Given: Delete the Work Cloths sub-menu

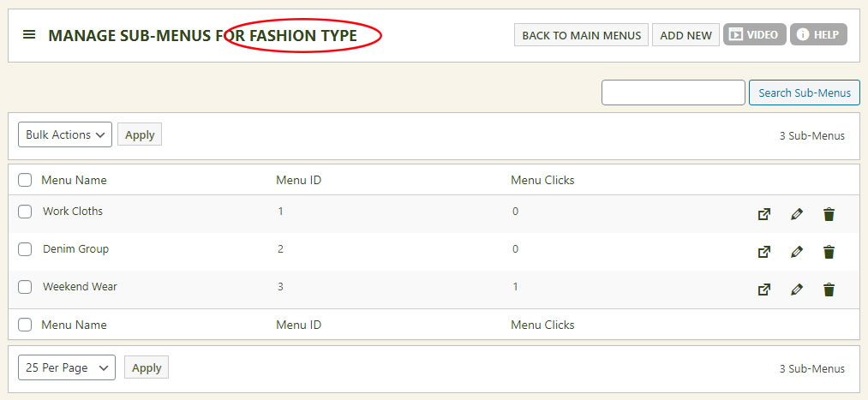Looking at the screenshot, I should [x=829, y=214].
